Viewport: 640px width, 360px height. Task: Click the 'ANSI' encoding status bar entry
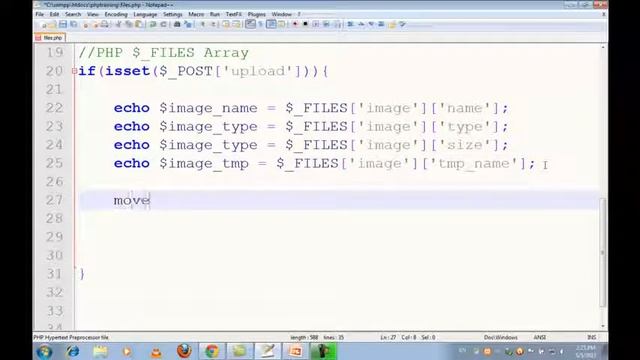coord(540,337)
